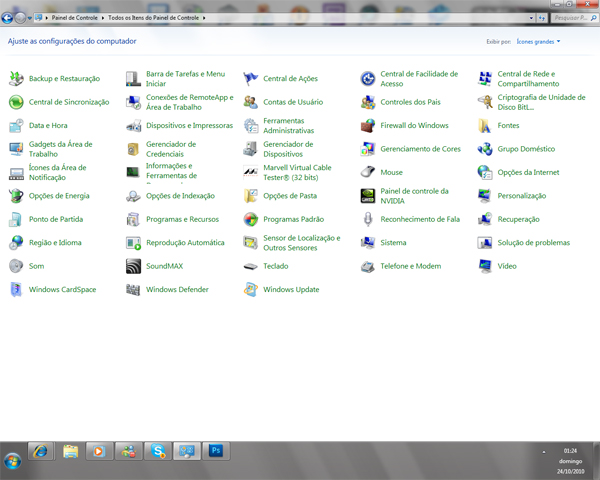Open the Programas e Recursos link
The image size is (600, 480).
coord(182,219)
